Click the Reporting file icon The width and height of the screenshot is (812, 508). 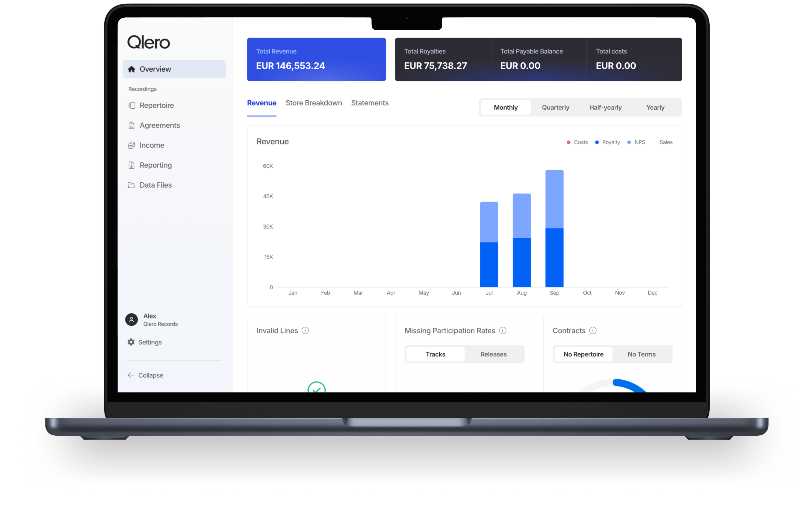pyautogui.click(x=131, y=165)
